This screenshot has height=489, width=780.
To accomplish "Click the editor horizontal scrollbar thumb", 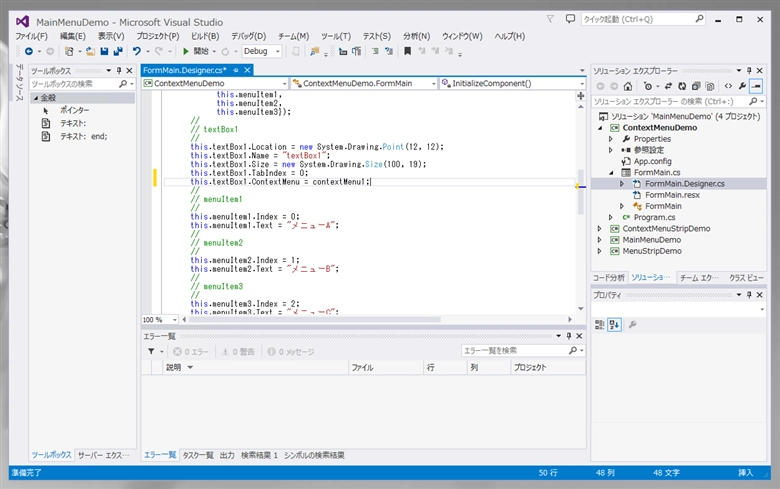I will tap(314, 319).
